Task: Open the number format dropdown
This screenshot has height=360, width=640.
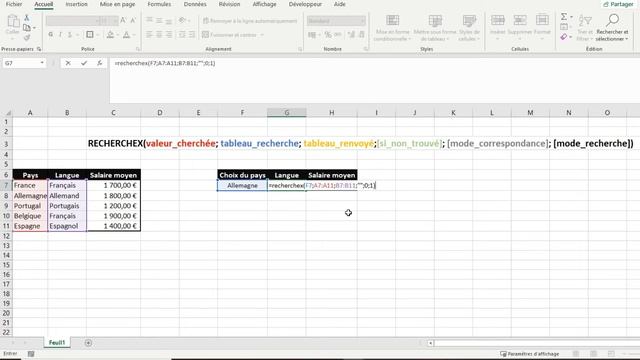Action: [362, 21]
